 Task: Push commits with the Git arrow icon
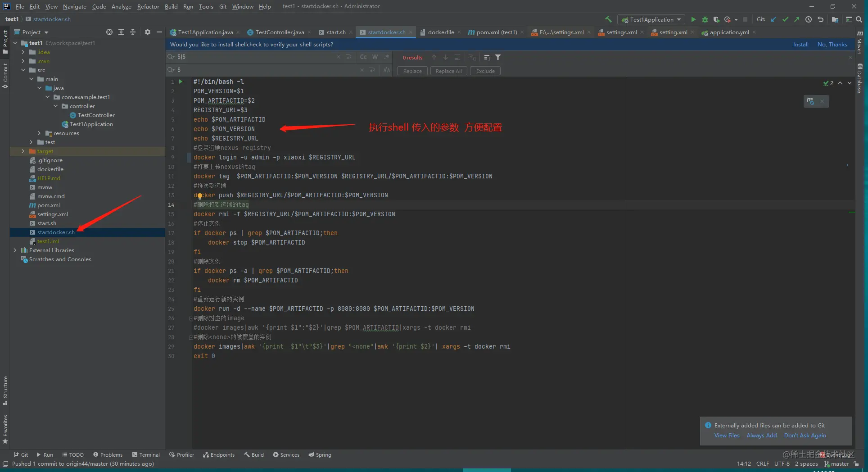click(x=797, y=19)
